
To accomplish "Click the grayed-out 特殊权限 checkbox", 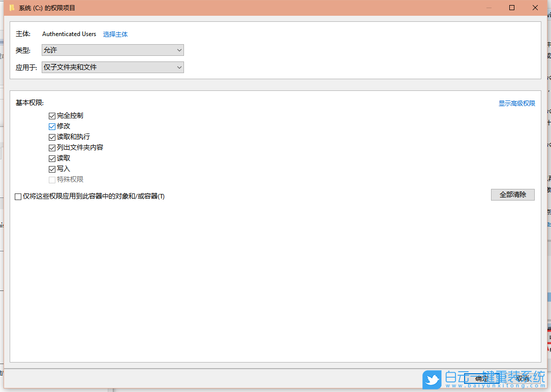I will 52,179.
